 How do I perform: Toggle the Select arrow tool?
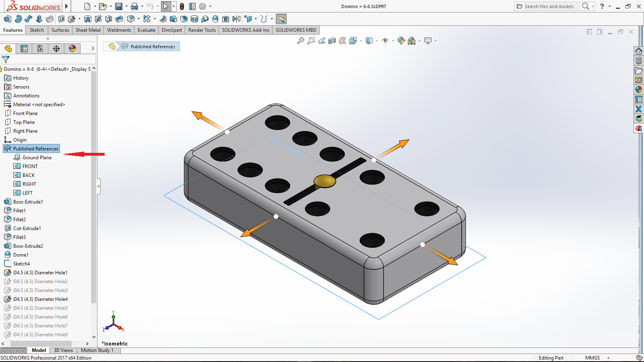(x=165, y=6)
